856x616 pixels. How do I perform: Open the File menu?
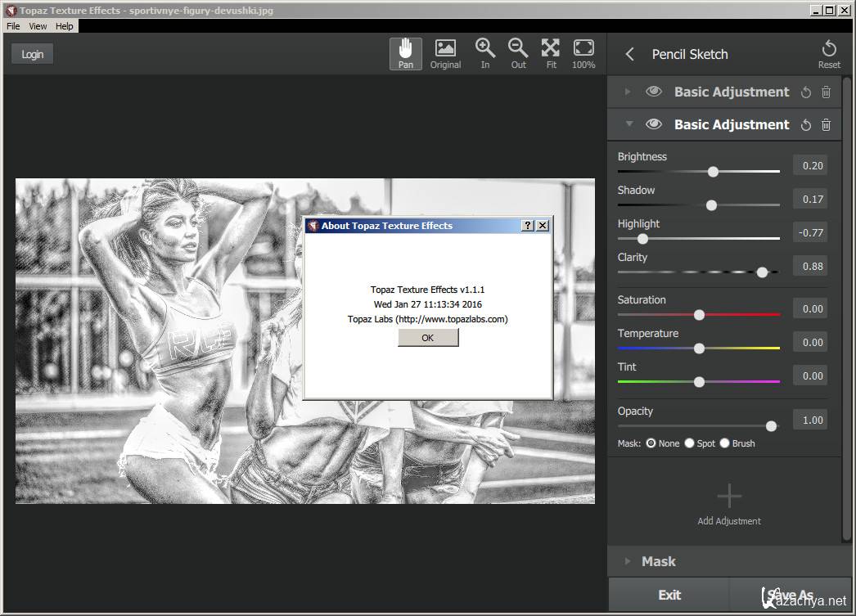point(13,26)
